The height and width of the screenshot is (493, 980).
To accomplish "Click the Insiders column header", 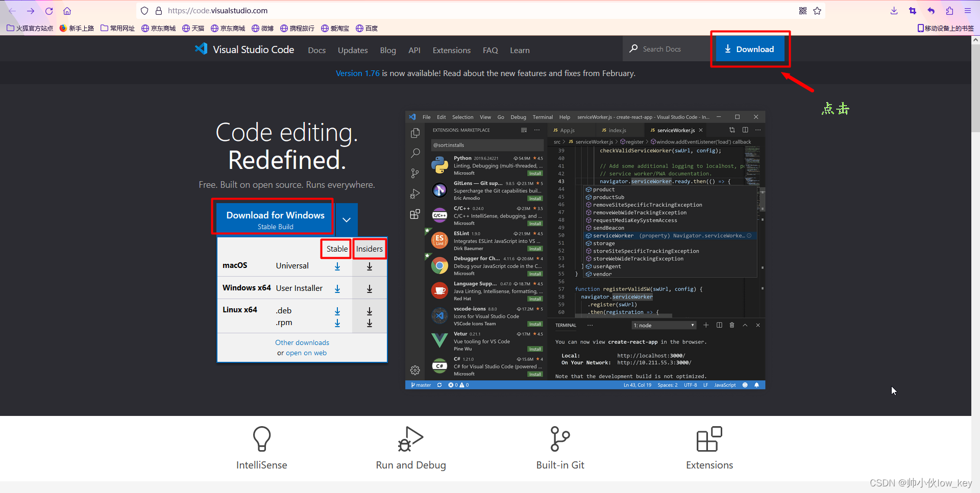I will click(370, 249).
